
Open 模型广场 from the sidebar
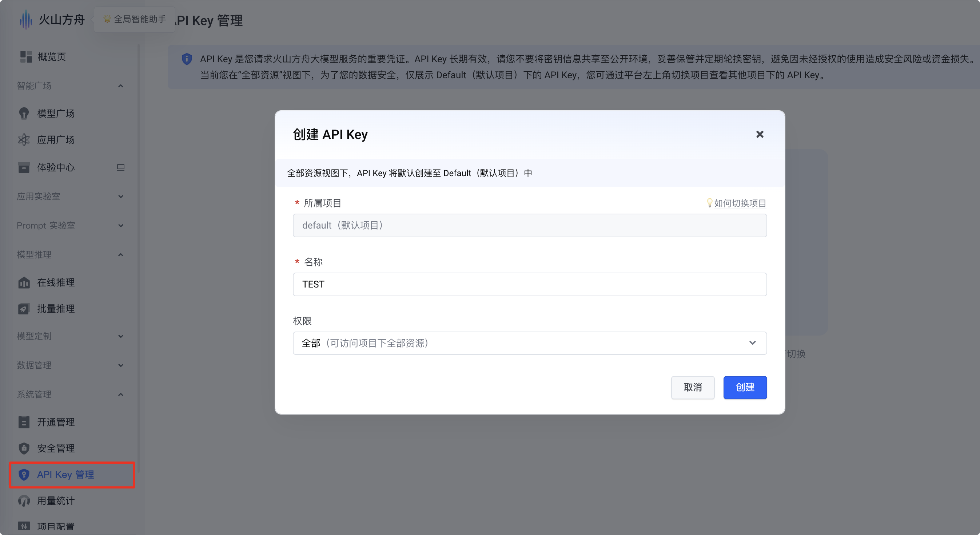(x=56, y=114)
